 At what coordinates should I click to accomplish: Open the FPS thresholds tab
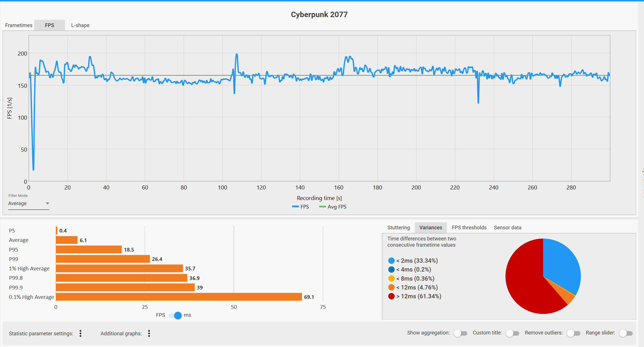[x=469, y=228]
